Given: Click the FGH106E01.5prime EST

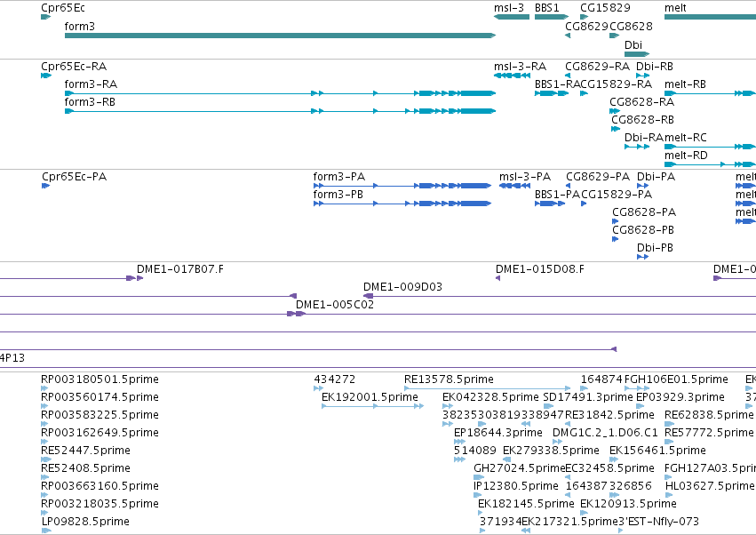Looking at the screenshot, I should 637,388.
